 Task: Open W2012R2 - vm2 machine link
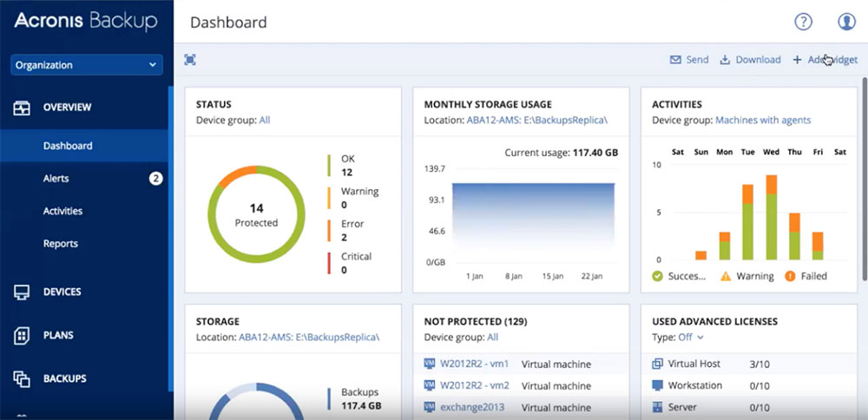pyautogui.click(x=475, y=385)
